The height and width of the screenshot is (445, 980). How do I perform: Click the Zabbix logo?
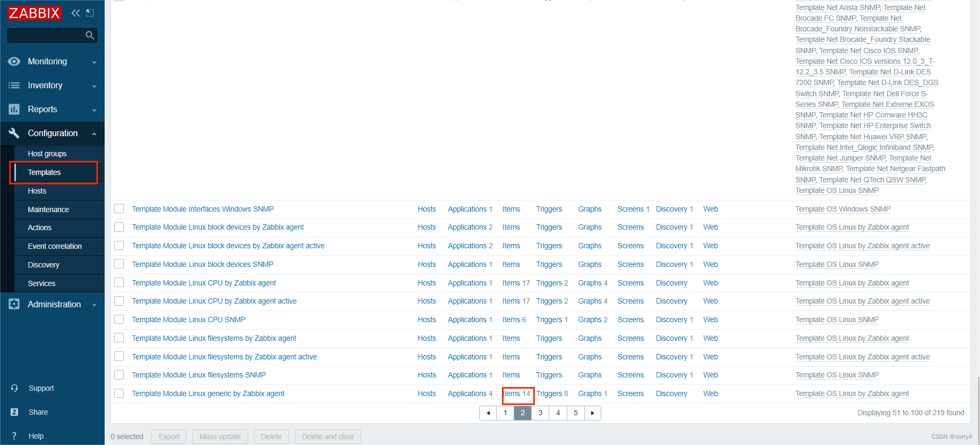point(35,13)
